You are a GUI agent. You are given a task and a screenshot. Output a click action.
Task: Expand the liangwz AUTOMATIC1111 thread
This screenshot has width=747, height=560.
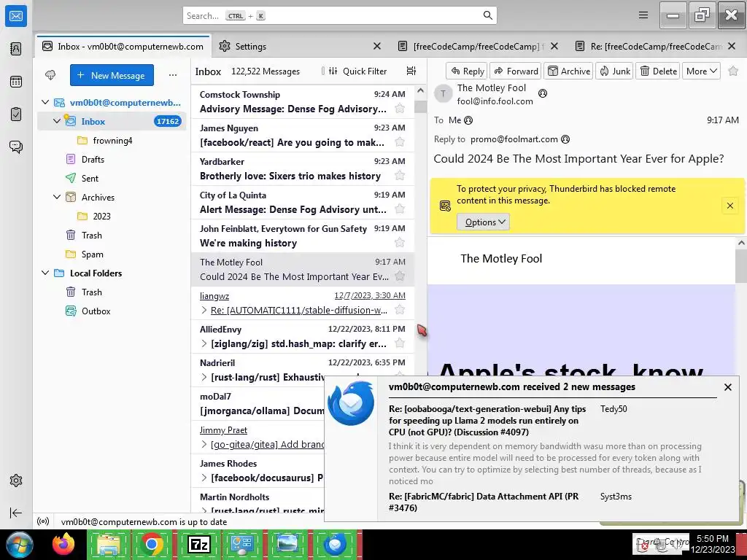tap(204, 311)
